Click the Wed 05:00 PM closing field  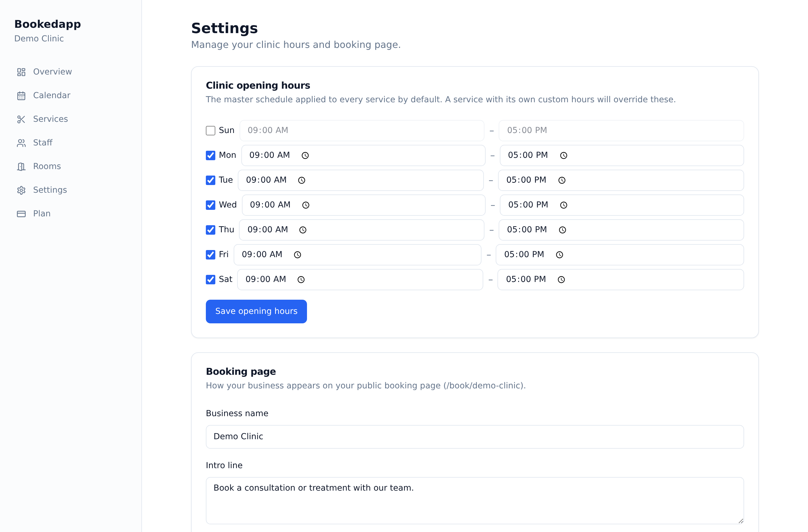click(622, 205)
